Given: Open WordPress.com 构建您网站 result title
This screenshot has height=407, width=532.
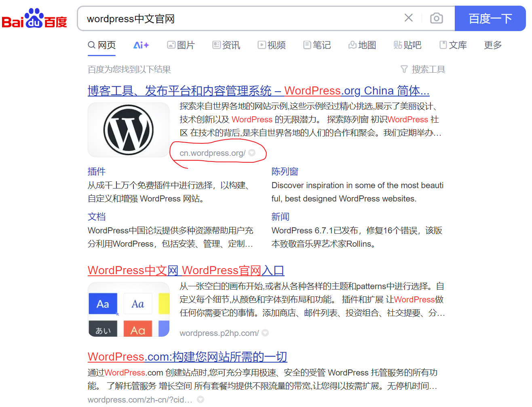Looking at the screenshot, I should click(x=187, y=357).
